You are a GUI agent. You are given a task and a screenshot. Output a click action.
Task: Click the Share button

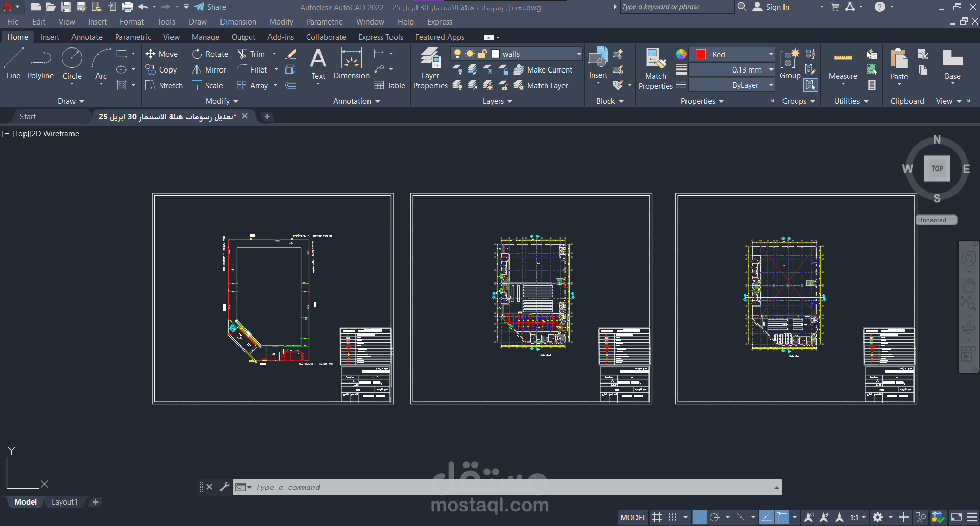click(210, 7)
